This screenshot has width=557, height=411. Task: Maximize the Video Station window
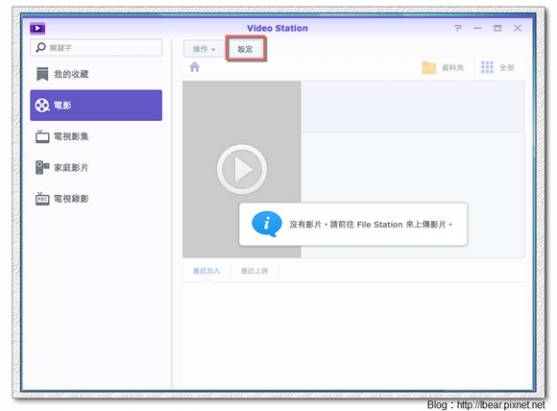click(497, 28)
